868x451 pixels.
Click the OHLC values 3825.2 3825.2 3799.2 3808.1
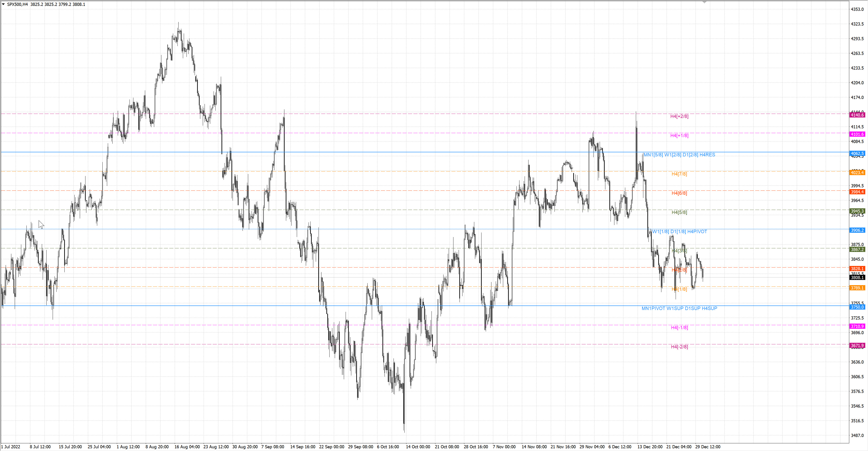pyautogui.click(x=58, y=4)
